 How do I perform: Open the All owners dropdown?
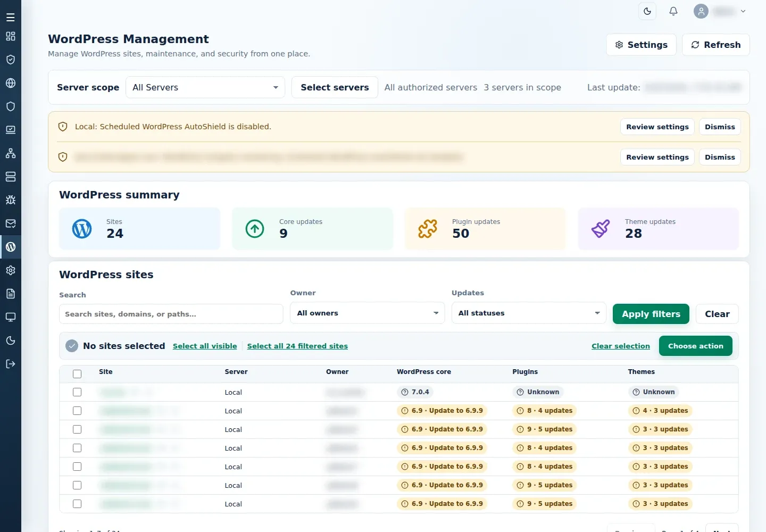(368, 313)
